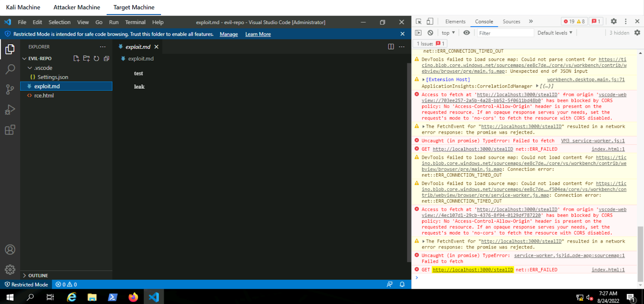The image size is (644, 304).
Task: Dismiss the Restricted Mode banner
Action: [x=402, y=34]
